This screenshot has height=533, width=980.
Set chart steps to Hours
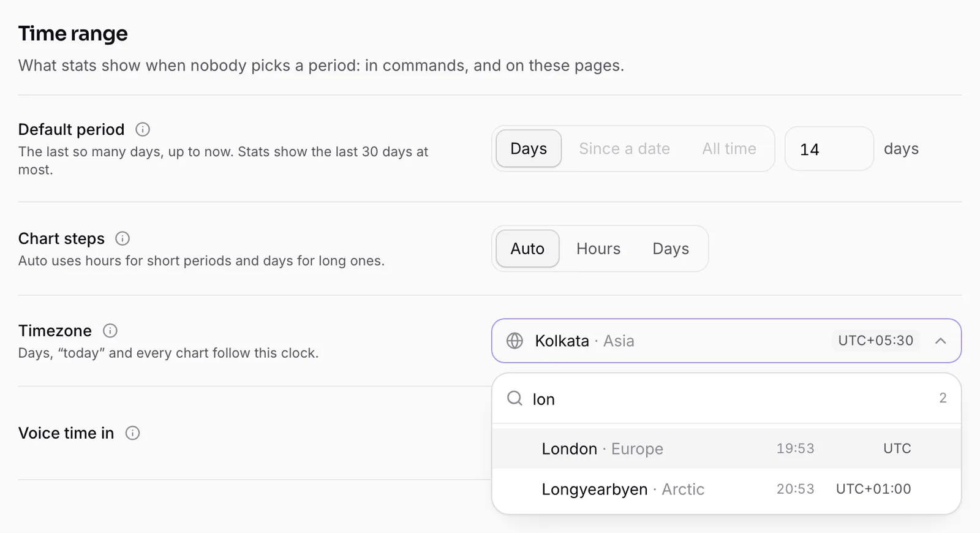pyautogui.click(x=598, y=248)
